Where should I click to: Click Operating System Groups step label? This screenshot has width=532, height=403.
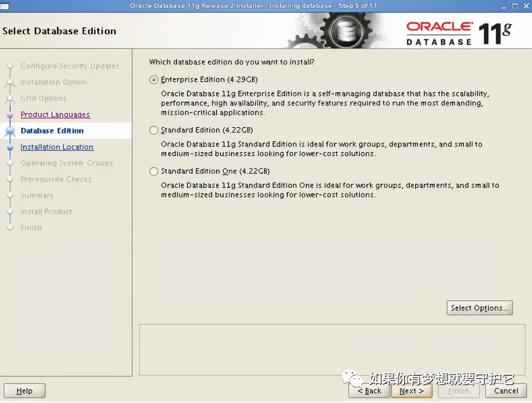[x=67, y=163]
